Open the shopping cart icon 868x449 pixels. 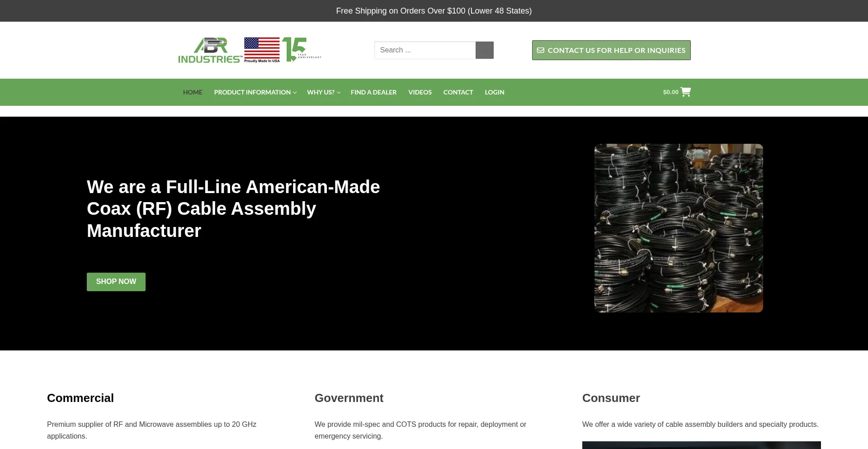685,92
